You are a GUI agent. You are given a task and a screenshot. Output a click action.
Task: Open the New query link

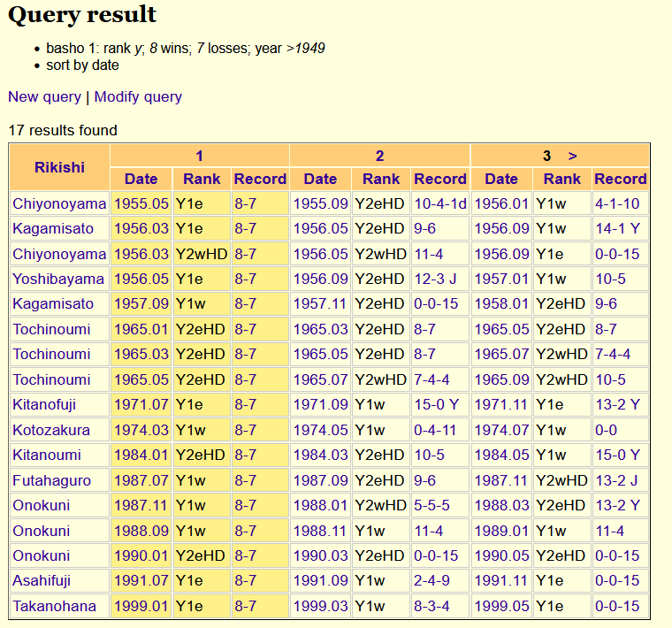point(44,96)
